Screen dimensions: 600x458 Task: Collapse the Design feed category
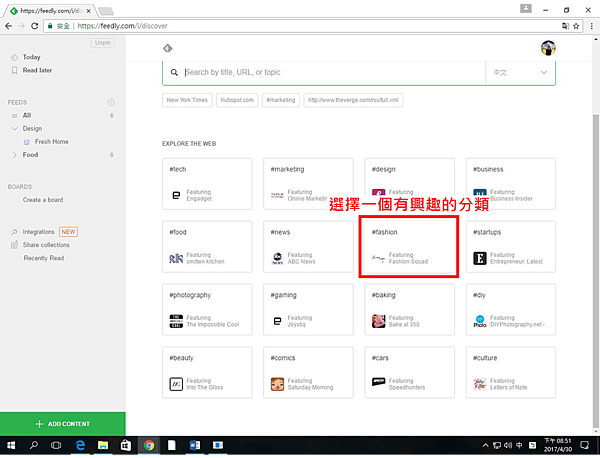[15, 129]
